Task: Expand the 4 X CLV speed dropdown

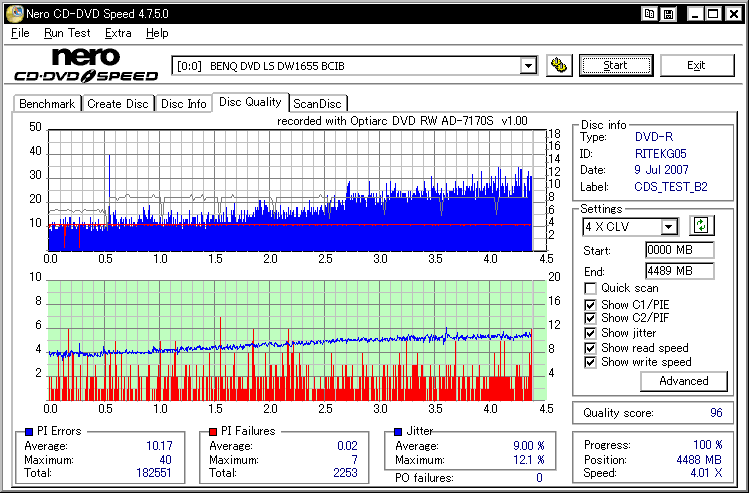Action: point(668,227)
